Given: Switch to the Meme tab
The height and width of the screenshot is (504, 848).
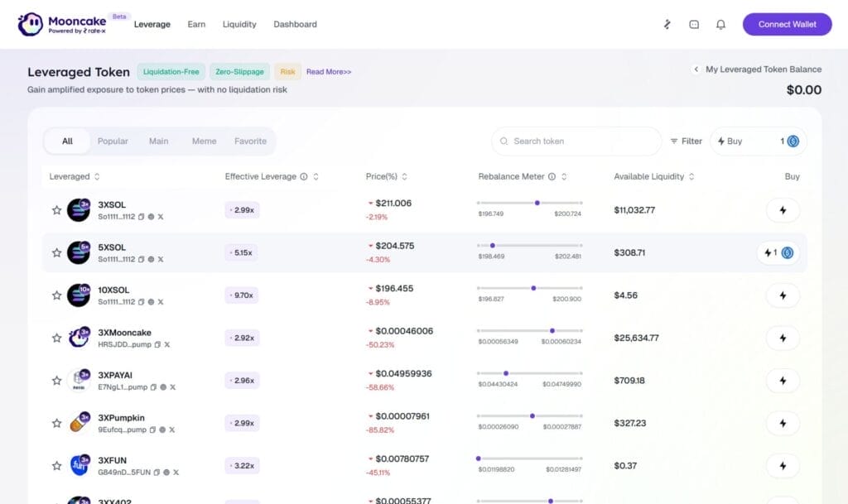Looking at the screenshot, I should click(204, 141).
